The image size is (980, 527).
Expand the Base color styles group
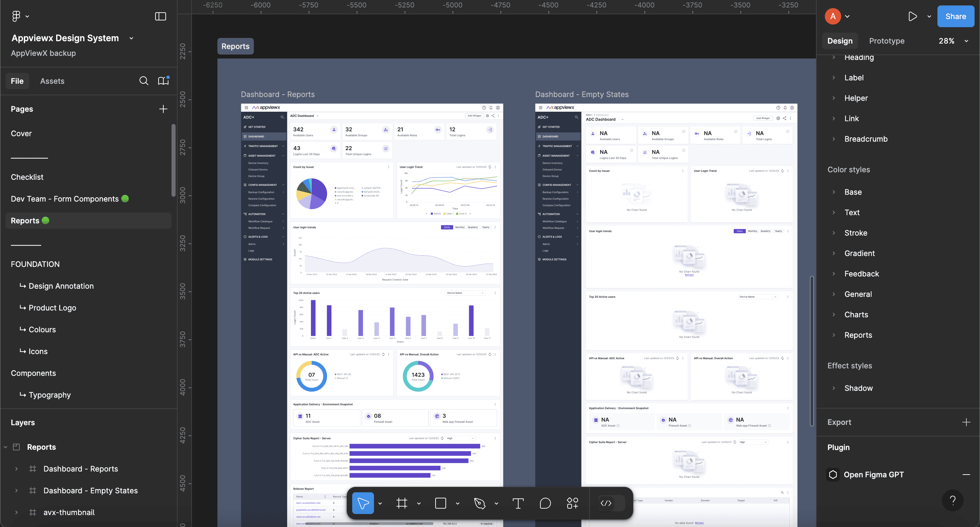[x=834, y=192]
